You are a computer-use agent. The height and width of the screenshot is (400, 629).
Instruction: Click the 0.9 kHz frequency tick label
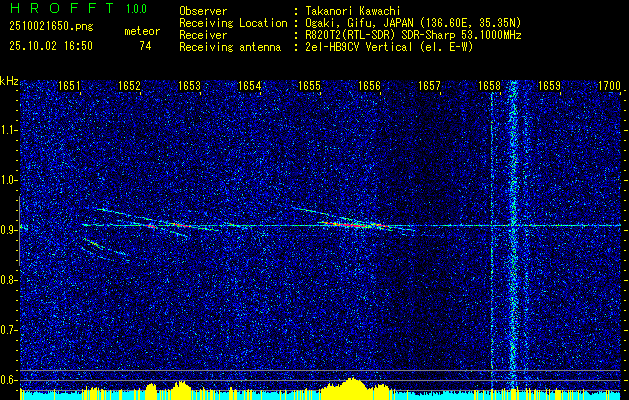pos(9,230)
